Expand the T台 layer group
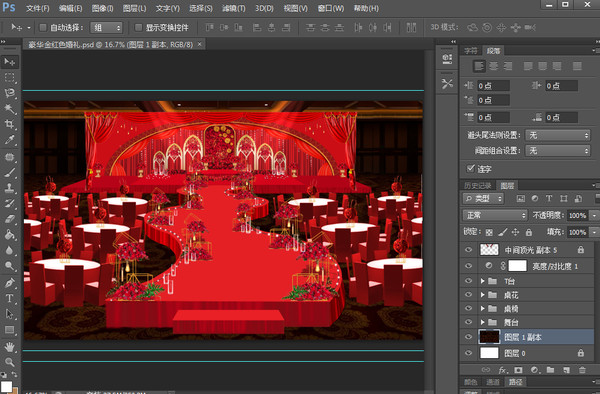The image size is (600, 394). click(483, 281)
